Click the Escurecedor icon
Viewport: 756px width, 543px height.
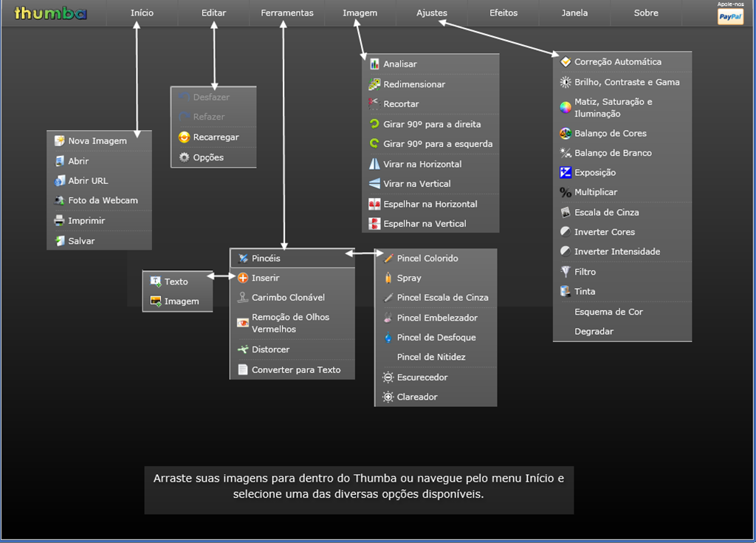tap(388, 378)
